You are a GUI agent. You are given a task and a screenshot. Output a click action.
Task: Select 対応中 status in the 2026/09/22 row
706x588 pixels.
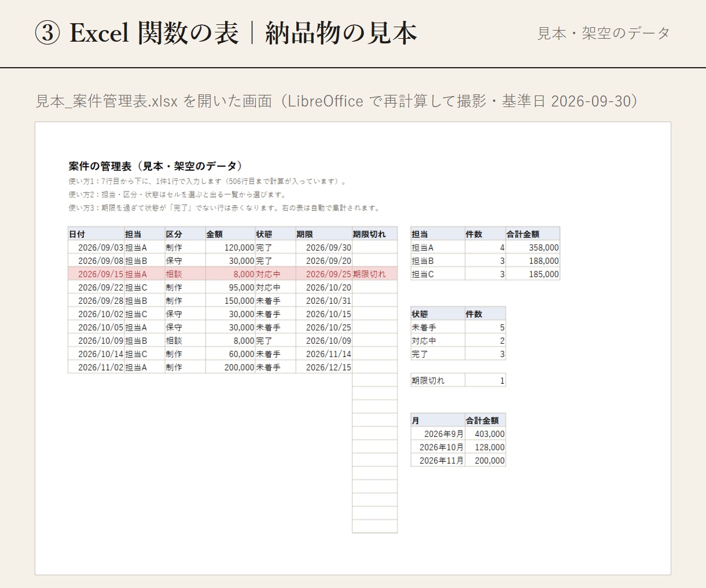(275, 287)
